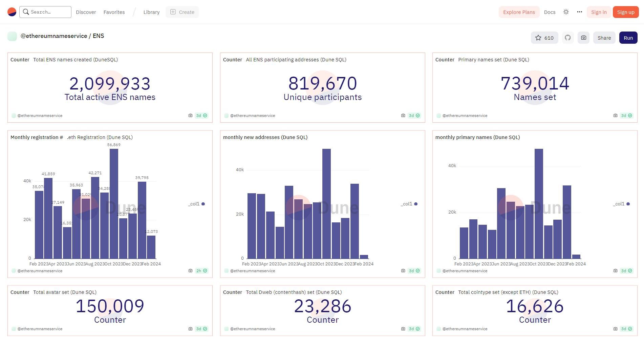Screen dimensions: 644x340
Task: Open Total avatar set query title
Action: click(x=65, y=292)
